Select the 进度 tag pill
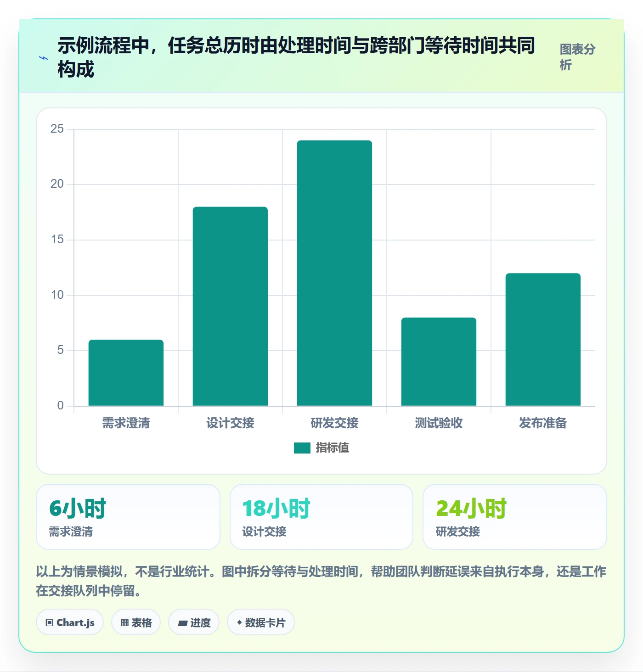The image size is (643, 672). click(x=194, y=622)
